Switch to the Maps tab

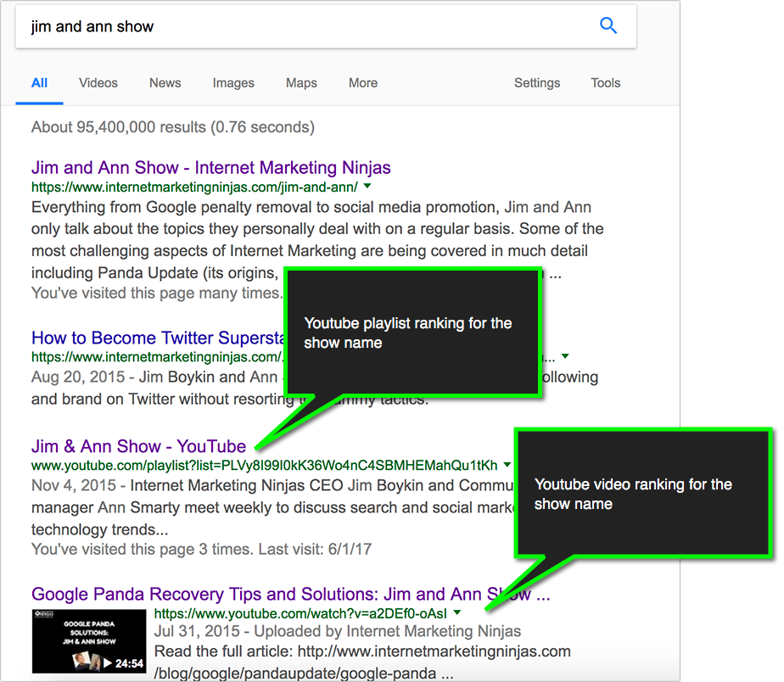point(301,83)
